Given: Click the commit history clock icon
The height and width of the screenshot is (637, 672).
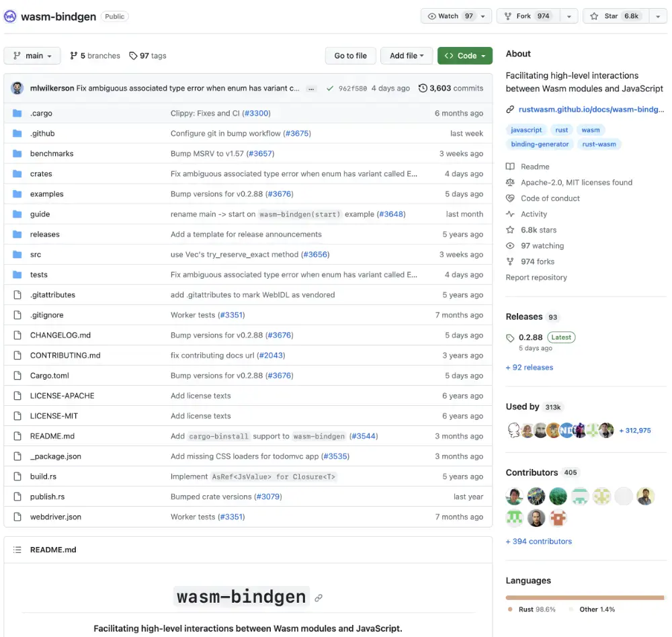Looking at the screenshot, I should [x=423, y=88].
